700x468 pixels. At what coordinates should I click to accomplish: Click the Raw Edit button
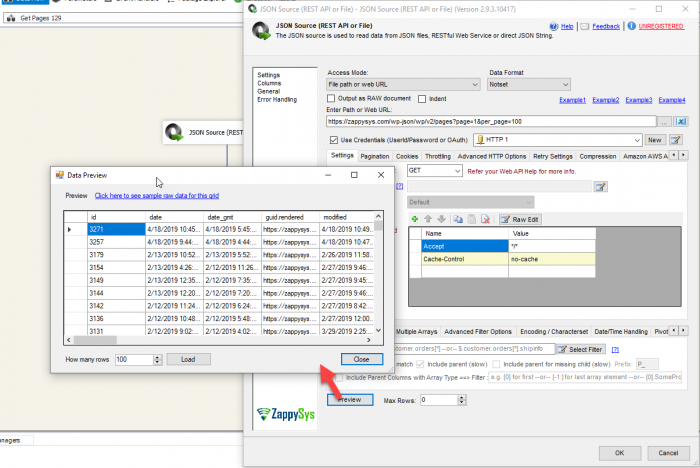coord(520,219)
